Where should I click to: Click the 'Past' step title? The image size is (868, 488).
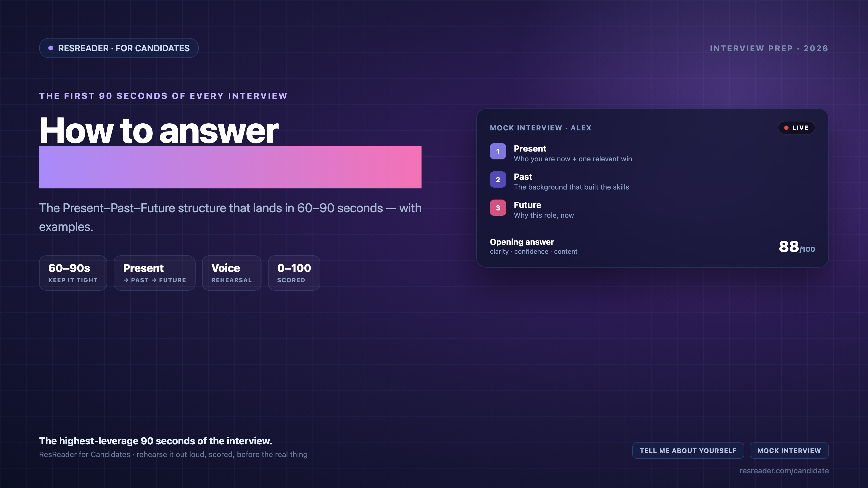pyautogui.click(x=523, y=177)
